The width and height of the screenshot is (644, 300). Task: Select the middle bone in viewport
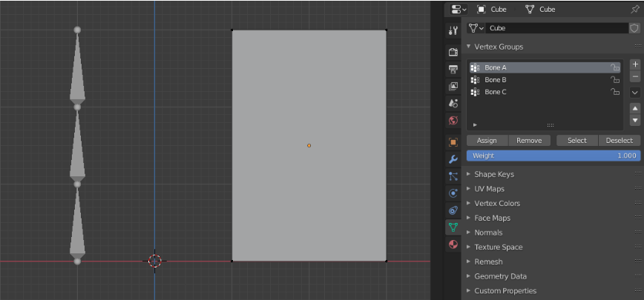click(x=77, y=144)
